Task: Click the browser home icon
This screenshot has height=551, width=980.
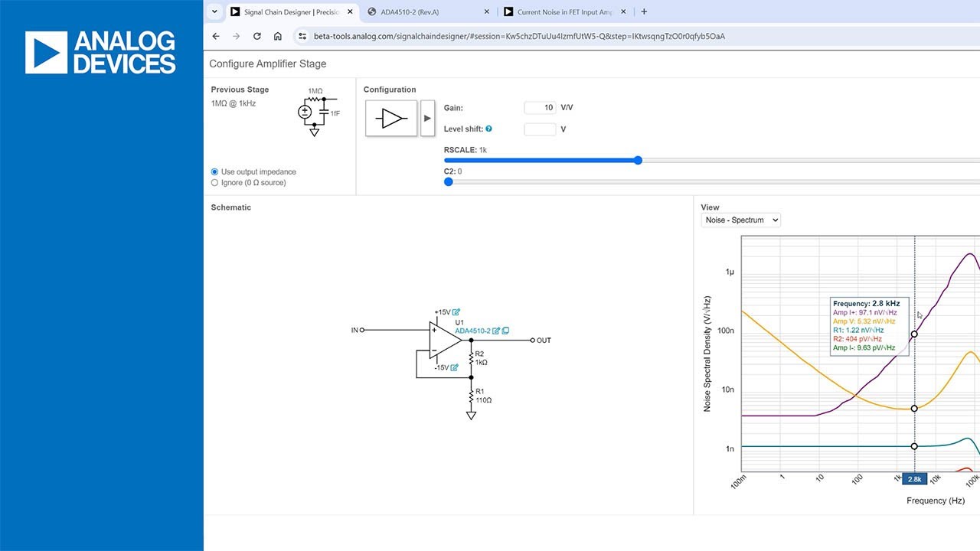Action: (278, 36)
